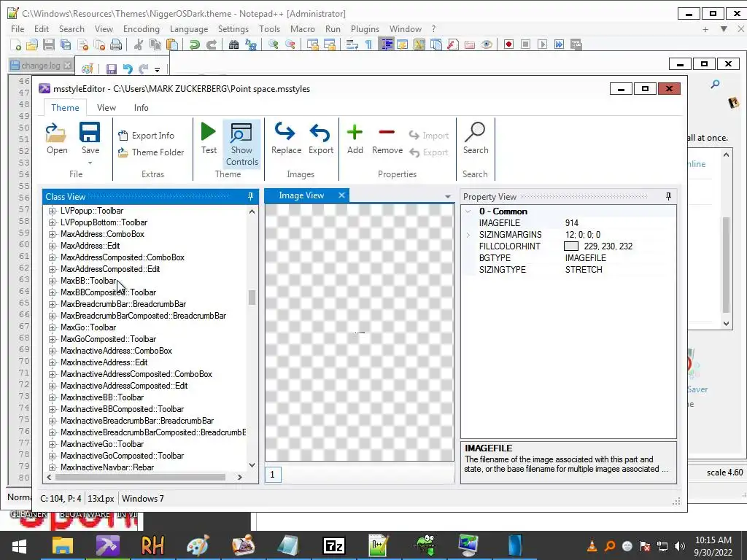
Task: Click the volume speaker icon in system tray
Action: point(680,546)
